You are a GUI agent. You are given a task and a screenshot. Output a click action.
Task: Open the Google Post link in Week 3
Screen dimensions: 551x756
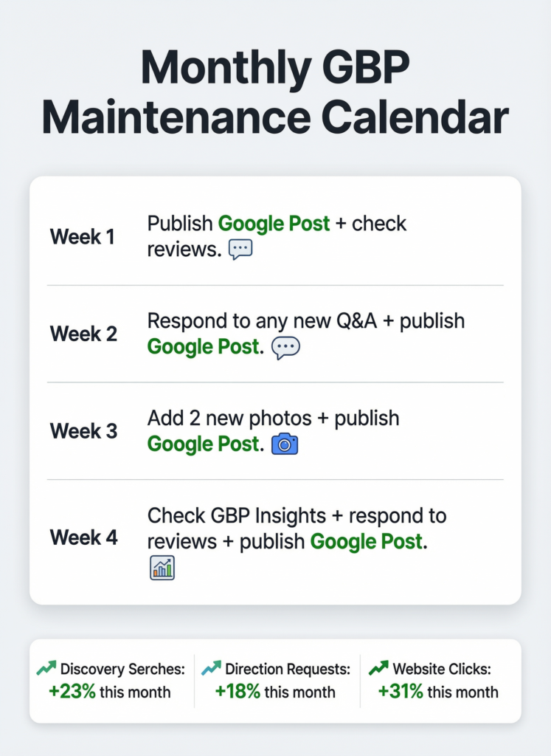click(203, 444)
